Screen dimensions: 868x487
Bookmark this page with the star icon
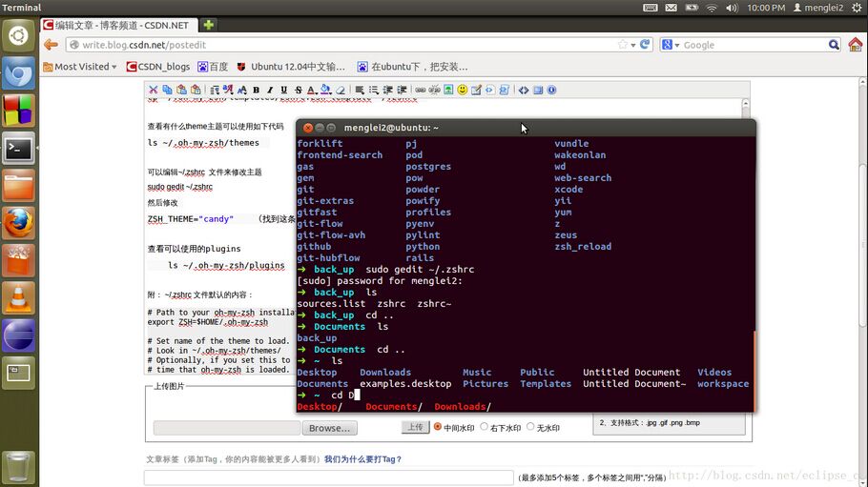(623, 44)
